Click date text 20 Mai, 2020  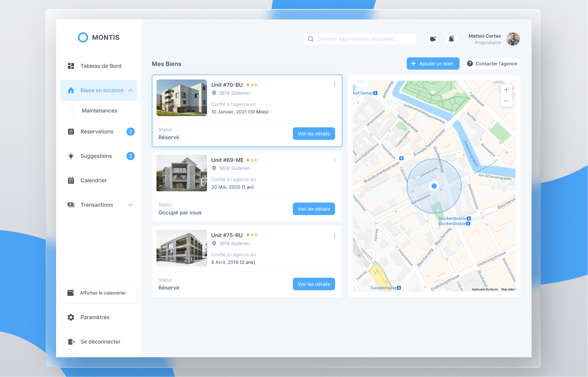point(226,187)
